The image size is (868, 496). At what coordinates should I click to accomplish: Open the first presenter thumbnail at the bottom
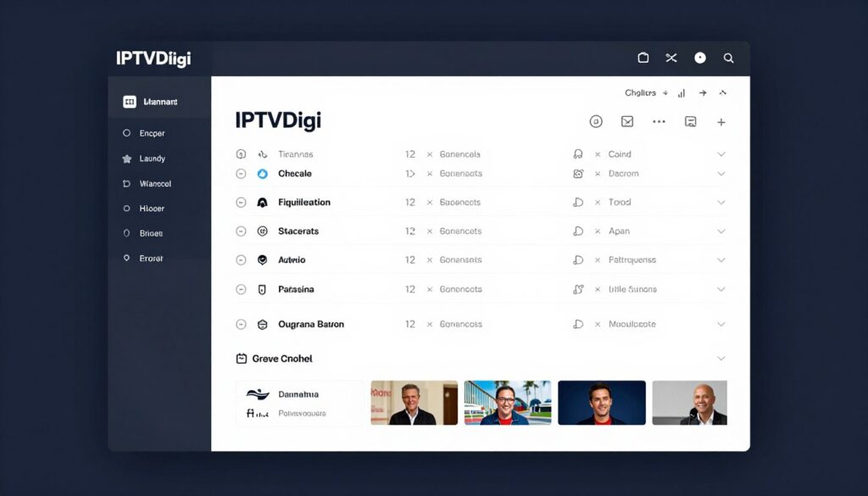pyautogui.click(x=414, y=402)
